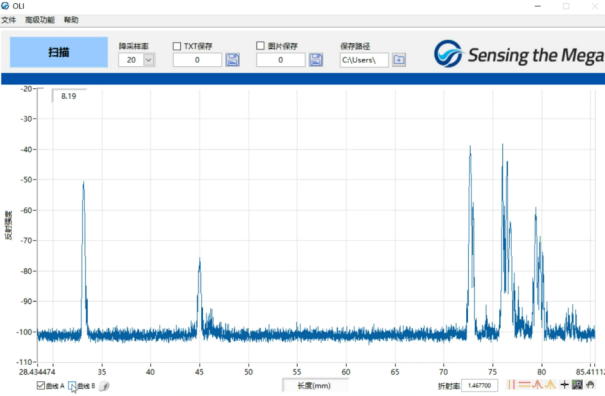605x396 pixels.
Task: Select the orange peak marker tool
Action: [550, 384]
